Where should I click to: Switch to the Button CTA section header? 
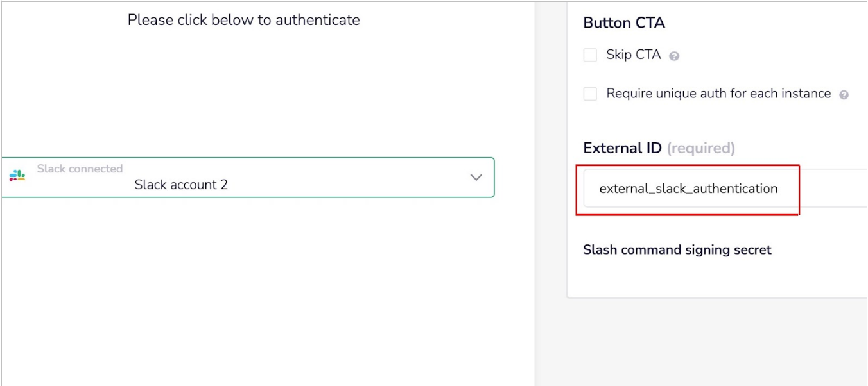(x=624, y=22)
